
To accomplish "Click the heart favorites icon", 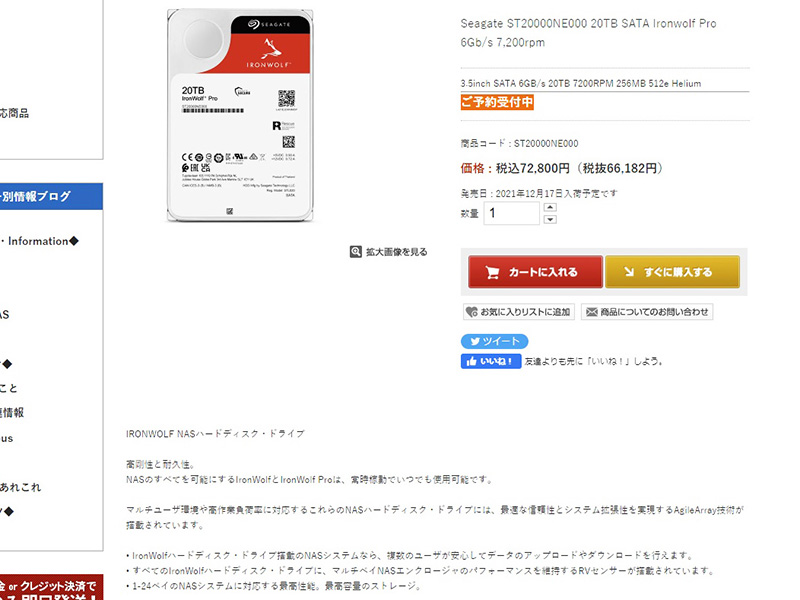I will pyautogui.click(x=472, y=312).
